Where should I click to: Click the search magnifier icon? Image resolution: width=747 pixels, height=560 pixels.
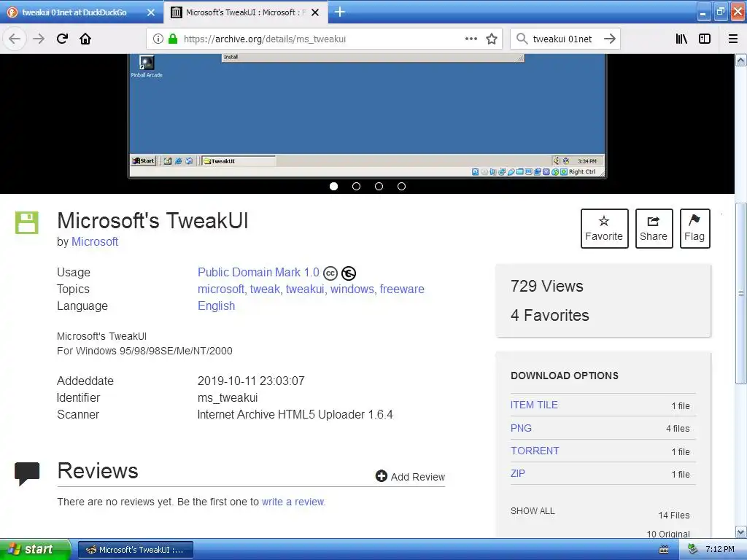522,39
